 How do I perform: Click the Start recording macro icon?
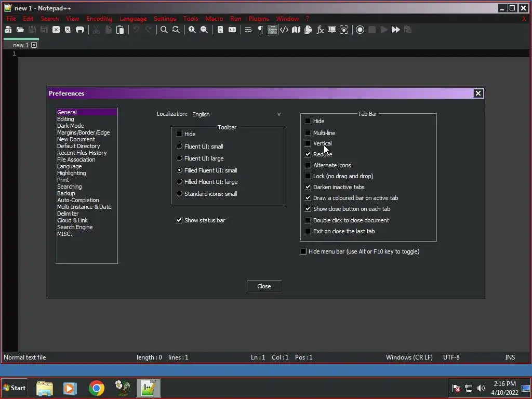tap(360, 30)
